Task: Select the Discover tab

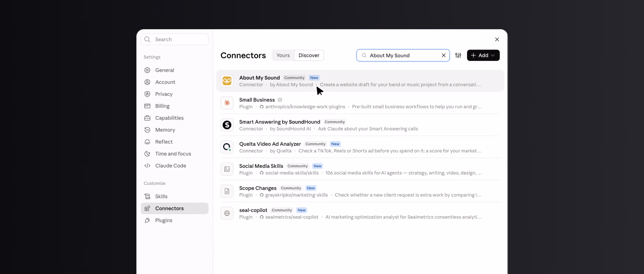Action: click(x=309, y=55)
